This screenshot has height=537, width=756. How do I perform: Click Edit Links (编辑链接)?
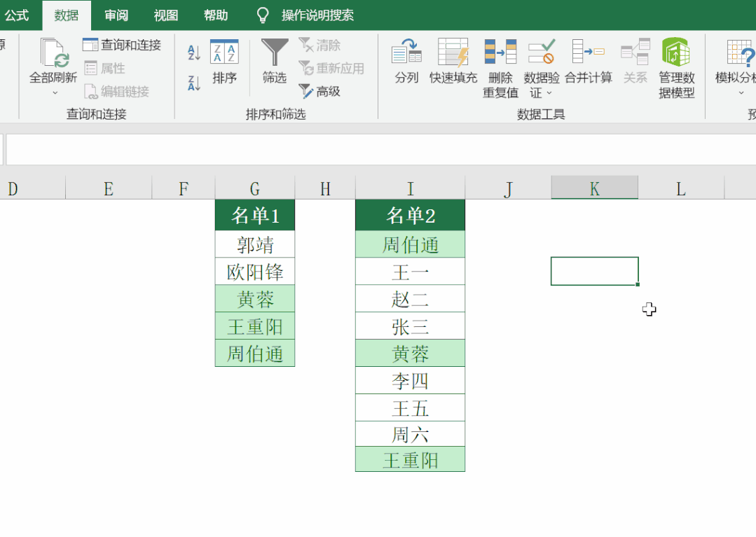116,91
